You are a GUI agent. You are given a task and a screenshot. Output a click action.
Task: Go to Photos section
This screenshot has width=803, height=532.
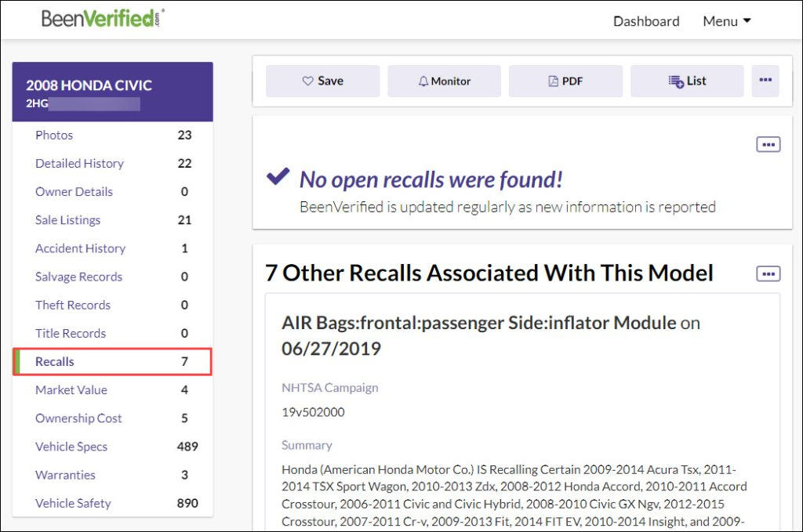(x=54, y=135)
